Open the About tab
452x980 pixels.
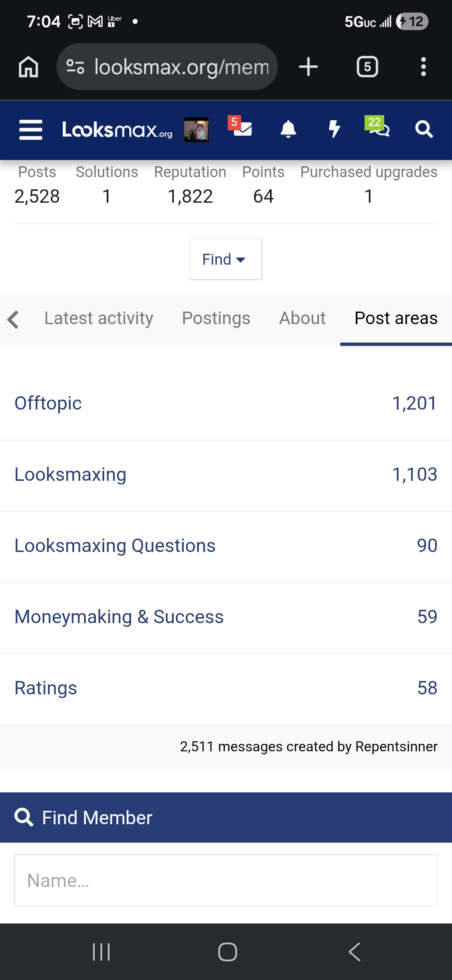pos(302,318)
